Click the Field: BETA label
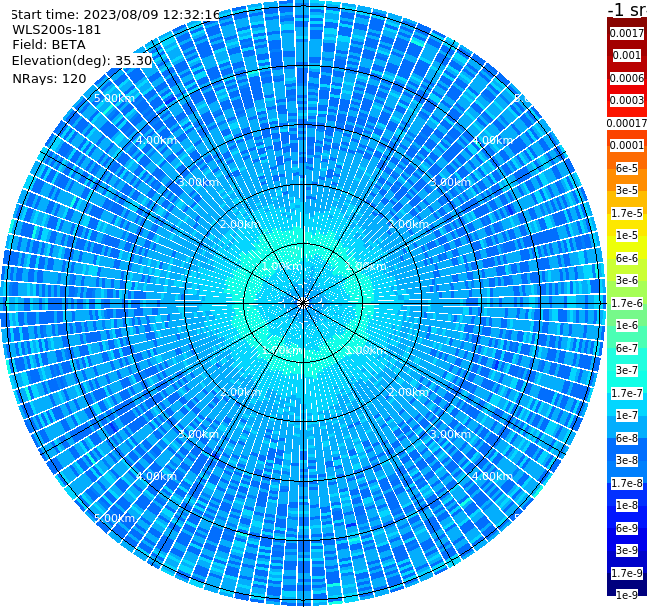The width and height of the screenshot is (647, 607). [49, 45]
